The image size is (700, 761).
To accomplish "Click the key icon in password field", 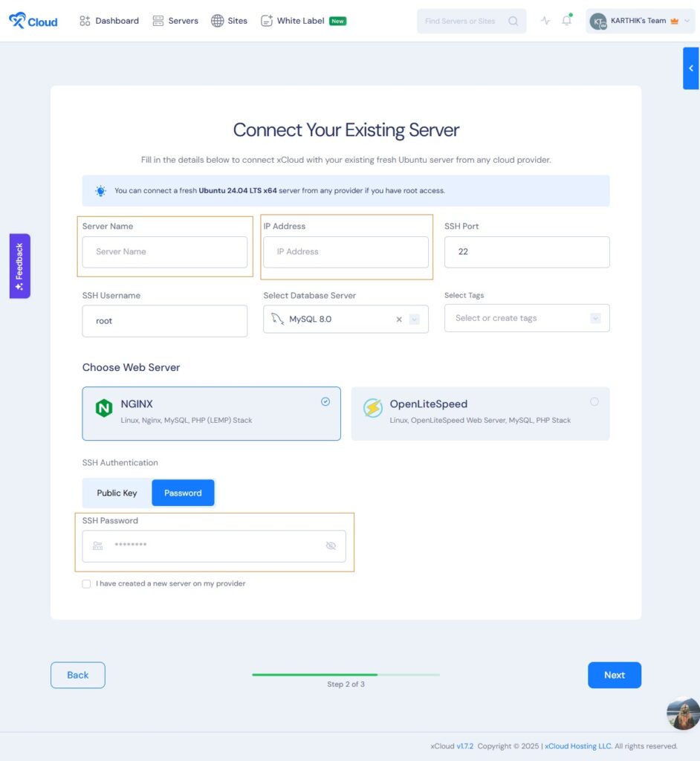I will pos(97,546).
